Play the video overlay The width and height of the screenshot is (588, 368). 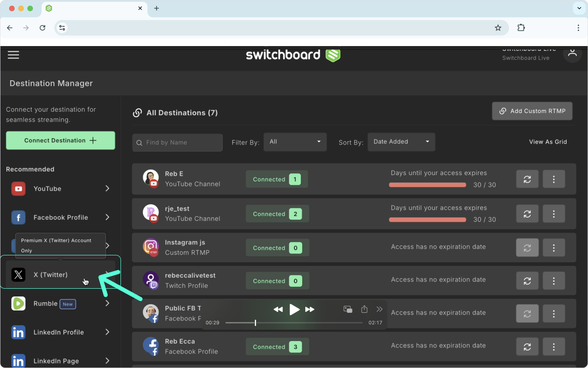point(294,310)
